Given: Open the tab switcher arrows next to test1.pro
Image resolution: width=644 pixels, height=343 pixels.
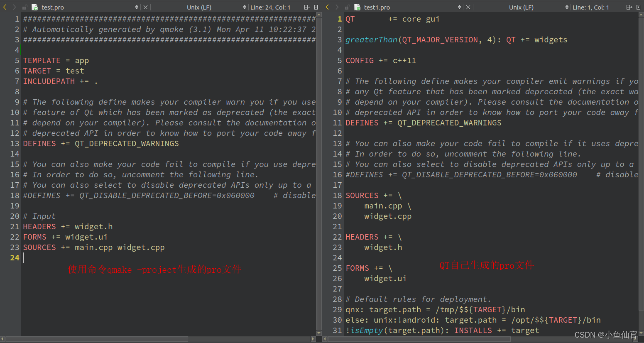Looking at the screenshot, I should coord(459,7).
